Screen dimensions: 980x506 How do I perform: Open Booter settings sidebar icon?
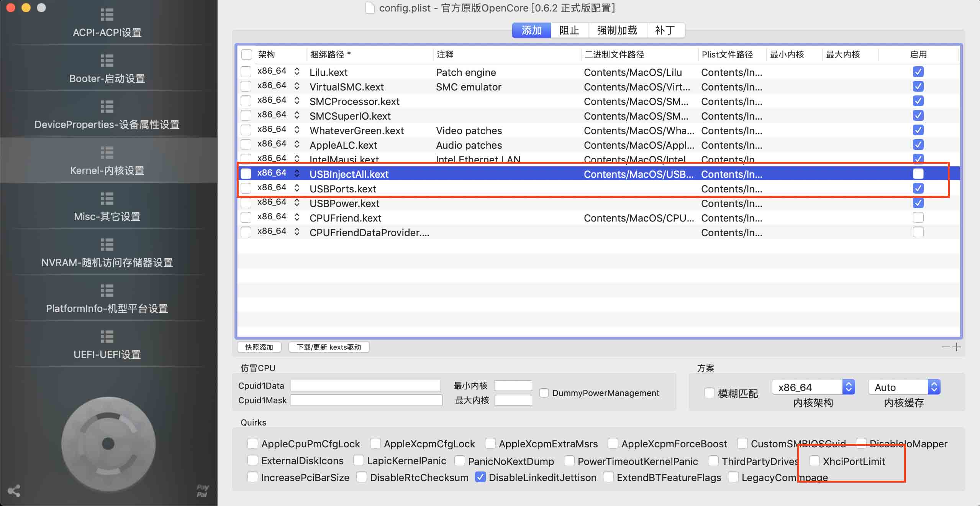pos(107,61)
